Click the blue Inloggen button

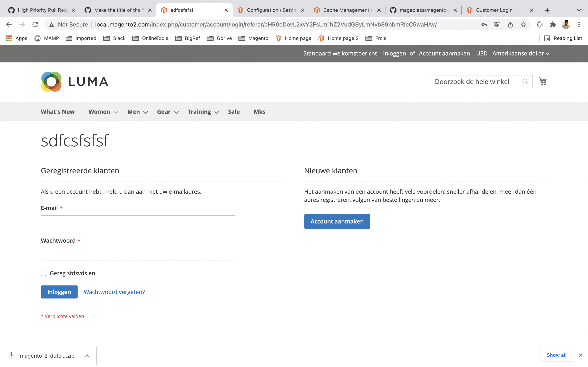59,292
